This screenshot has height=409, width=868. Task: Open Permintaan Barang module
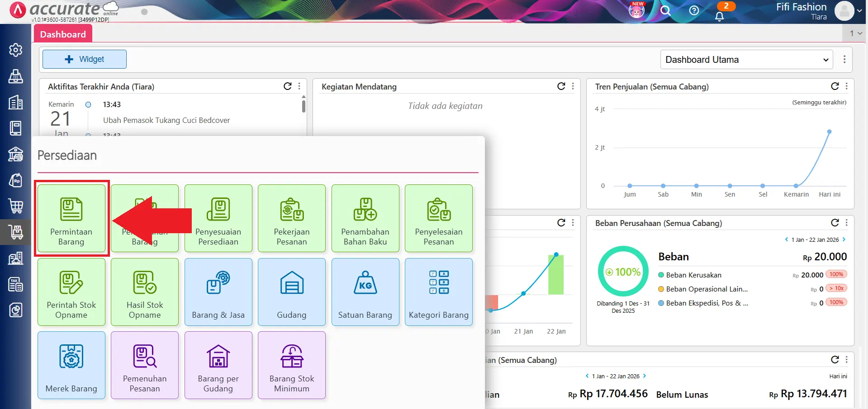pyautogui.click(x=71, y=218)
